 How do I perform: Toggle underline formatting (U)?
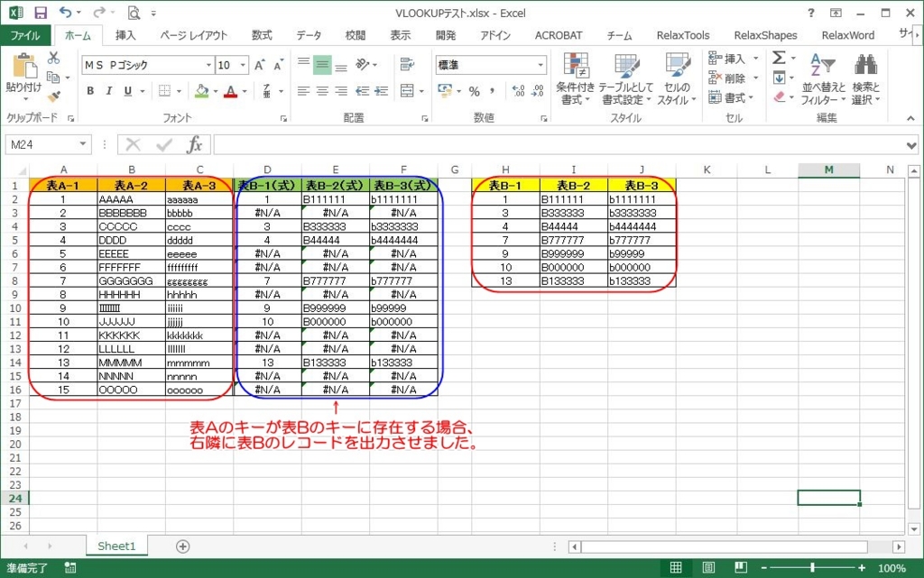point(128,91)
